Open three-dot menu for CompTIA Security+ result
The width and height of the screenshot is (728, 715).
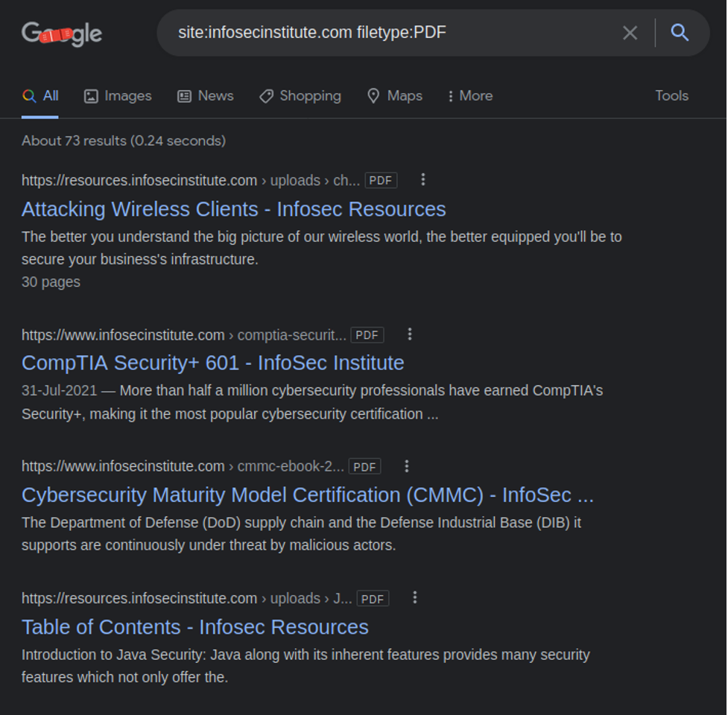[x=410, y=334]
